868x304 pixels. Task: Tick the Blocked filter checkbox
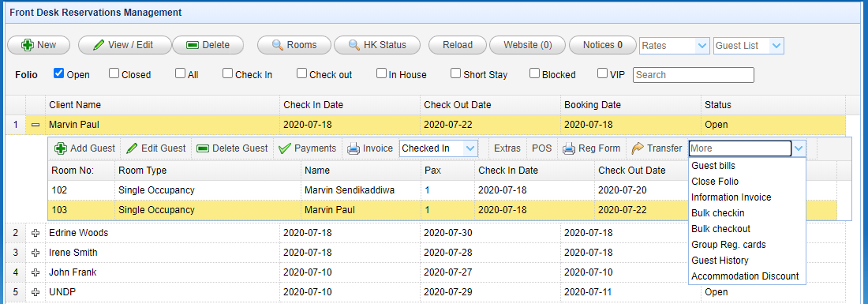[534, 73]
